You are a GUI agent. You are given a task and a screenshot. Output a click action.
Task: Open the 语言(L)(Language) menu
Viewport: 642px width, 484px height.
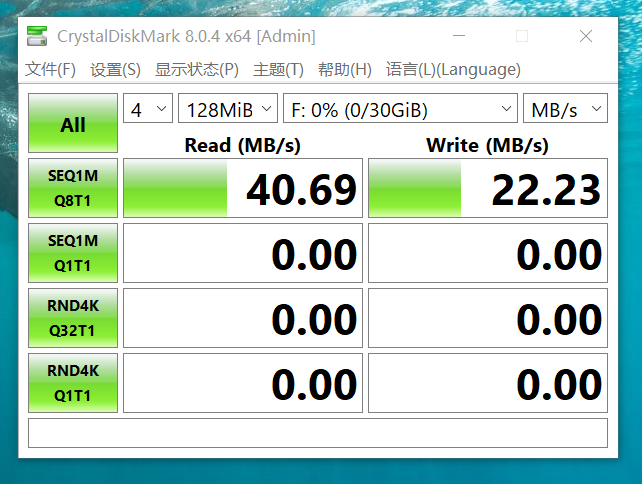pyautogui.click(x=453, y=69)
